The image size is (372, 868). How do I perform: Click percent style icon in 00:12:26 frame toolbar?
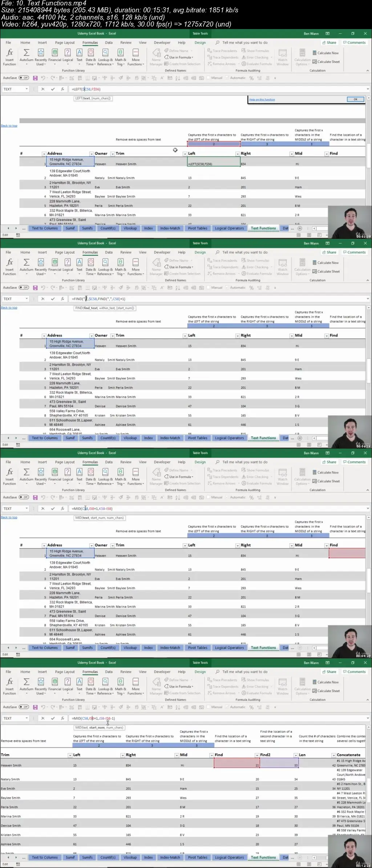(251, 707)
